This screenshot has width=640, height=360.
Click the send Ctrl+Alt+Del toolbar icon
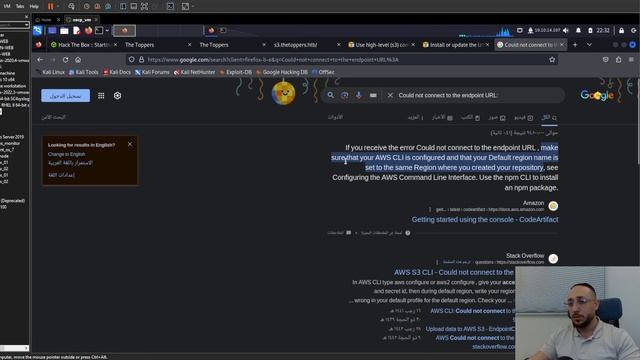click(71, 6)
